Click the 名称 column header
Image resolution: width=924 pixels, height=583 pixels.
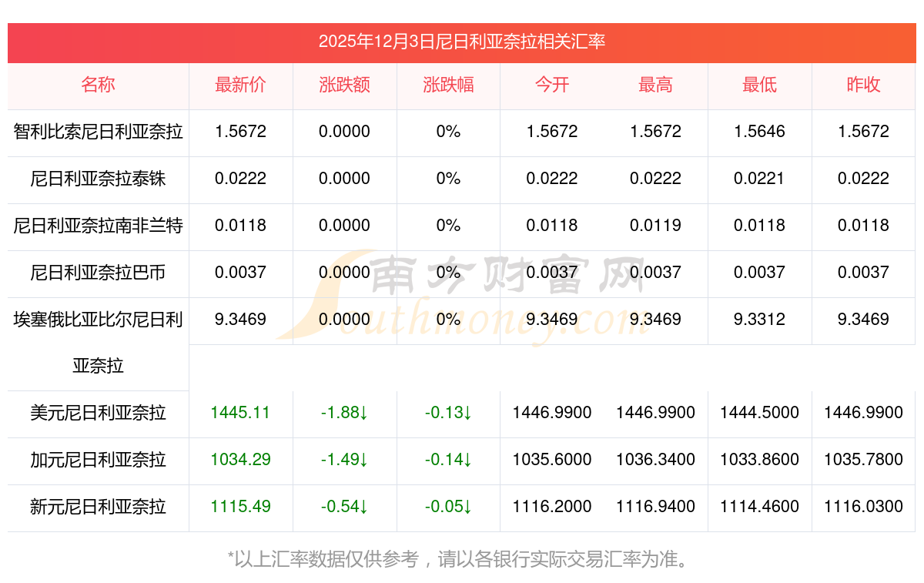(98, 85)
